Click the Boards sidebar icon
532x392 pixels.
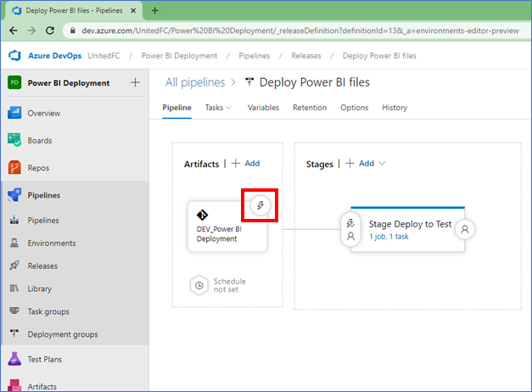[14, 140]
